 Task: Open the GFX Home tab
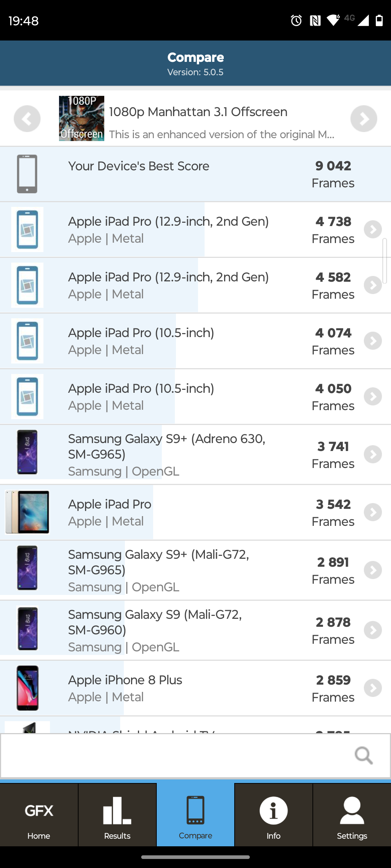39,815
